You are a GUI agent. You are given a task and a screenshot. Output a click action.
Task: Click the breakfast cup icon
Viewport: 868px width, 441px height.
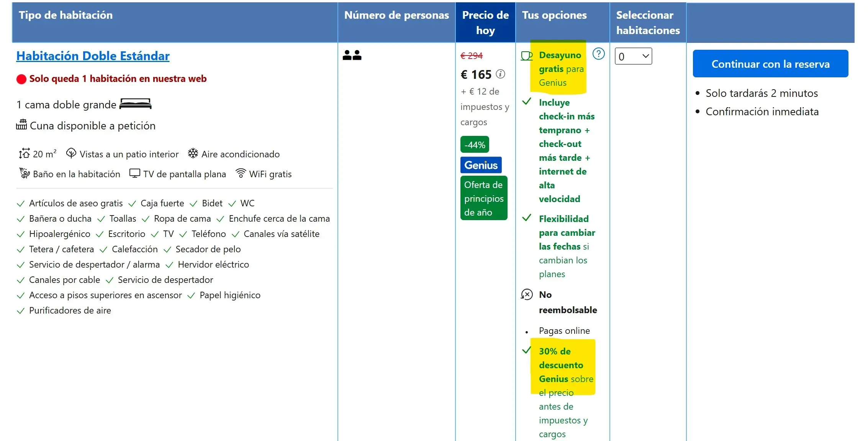click(x=527, y=56)
